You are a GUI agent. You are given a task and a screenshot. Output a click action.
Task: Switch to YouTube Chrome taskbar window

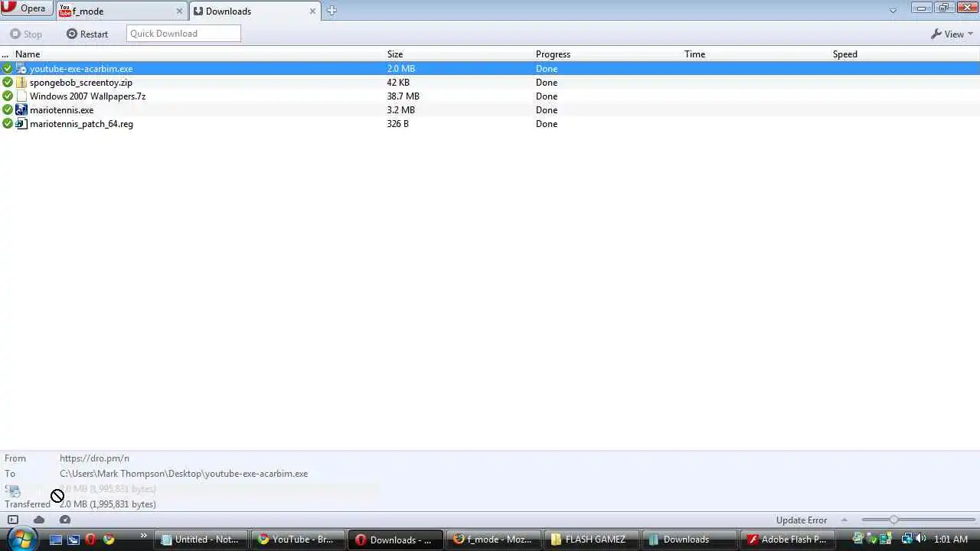pos(298,540)
